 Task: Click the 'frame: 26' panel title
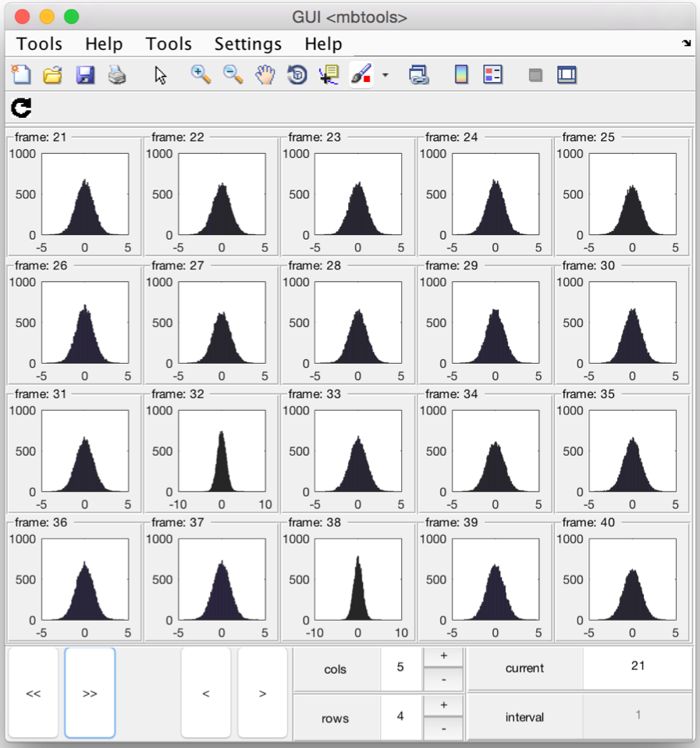(41, 265)
